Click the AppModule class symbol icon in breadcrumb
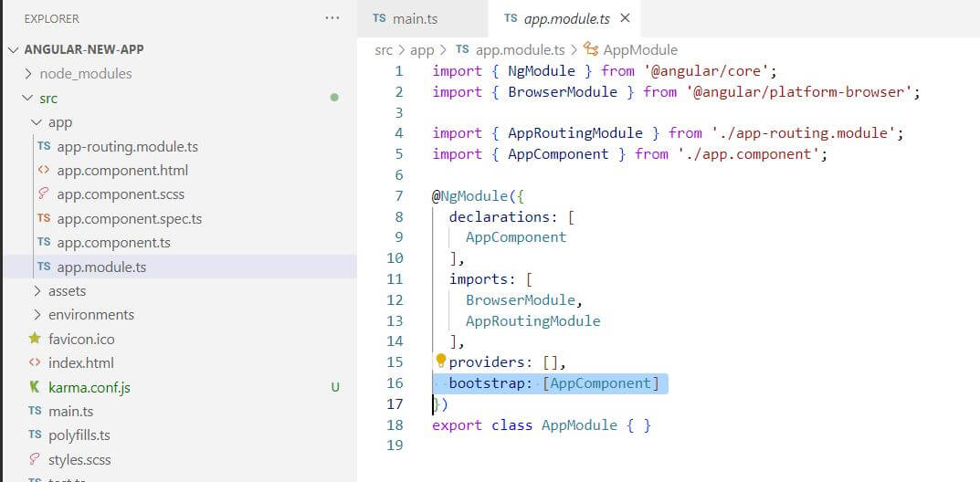Screen dimensions: 980x482 tap(591, 50)
